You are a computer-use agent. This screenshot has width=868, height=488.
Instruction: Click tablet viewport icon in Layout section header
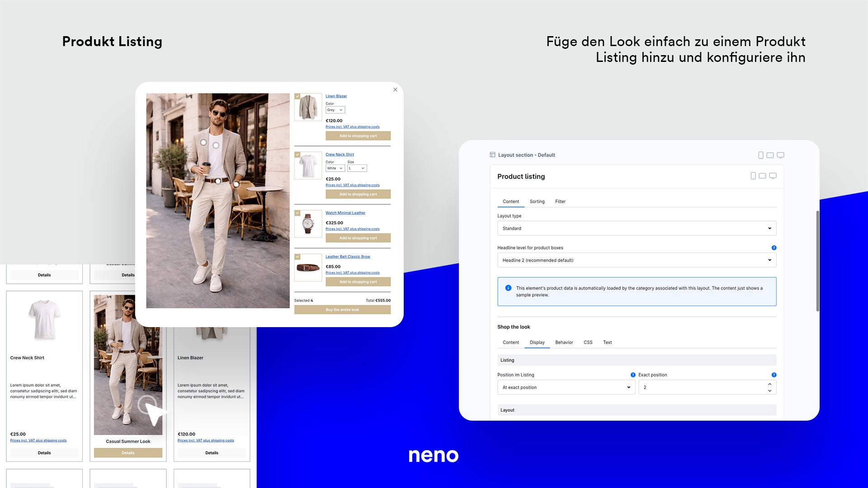tap(770, 155)
